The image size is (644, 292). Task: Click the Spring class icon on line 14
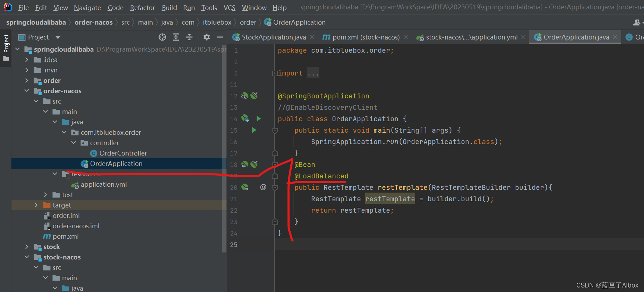pyautogui.click(x=245, y=118)
